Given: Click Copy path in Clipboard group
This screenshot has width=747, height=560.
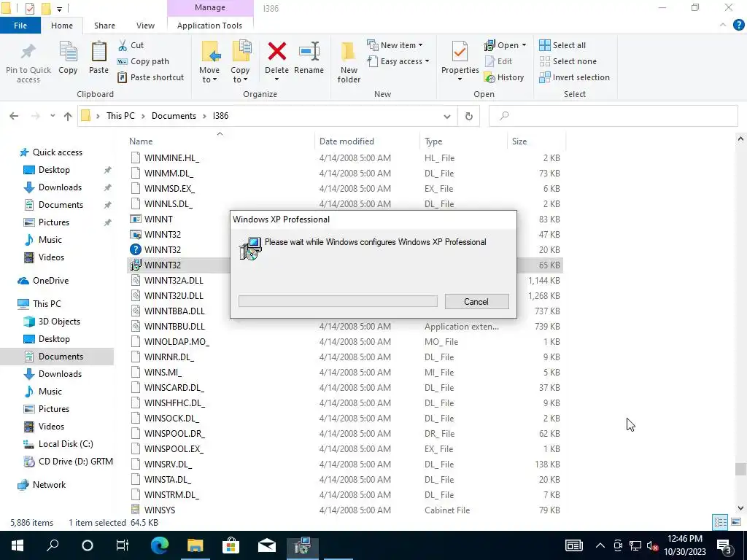Looking at the screenshot, I should [143, 61].
